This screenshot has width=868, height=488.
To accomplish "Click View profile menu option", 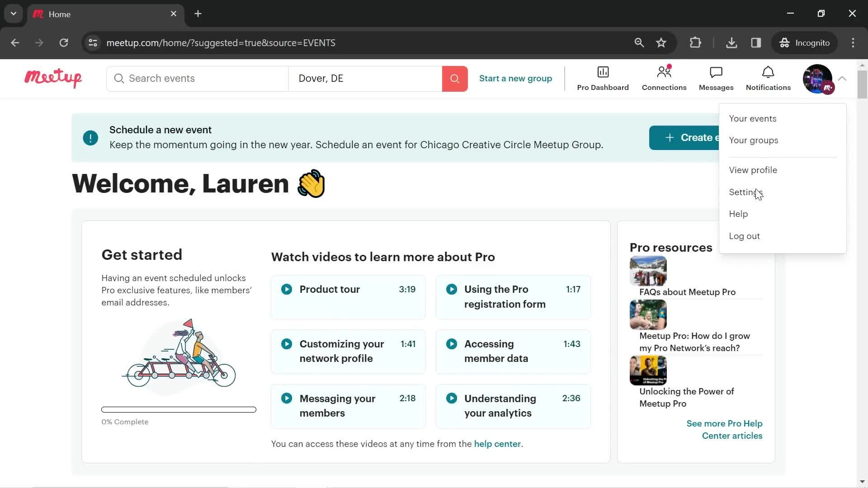I will coord(754,170).
